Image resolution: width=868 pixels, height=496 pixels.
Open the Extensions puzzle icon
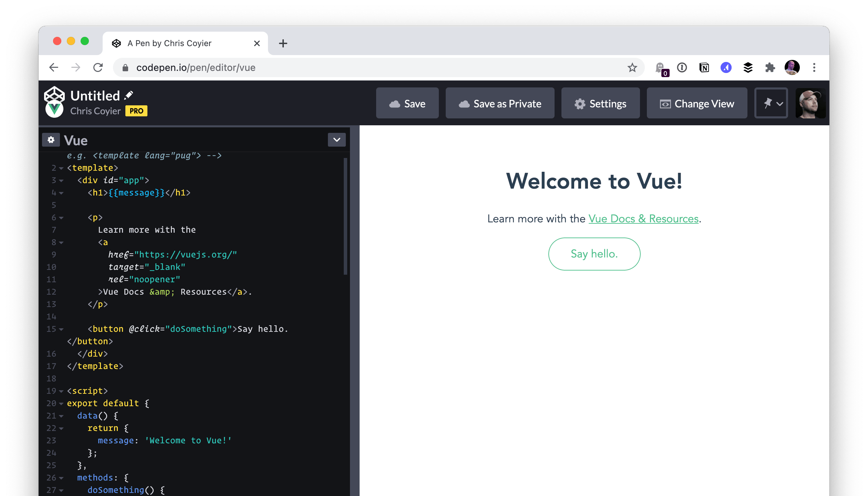770,67
